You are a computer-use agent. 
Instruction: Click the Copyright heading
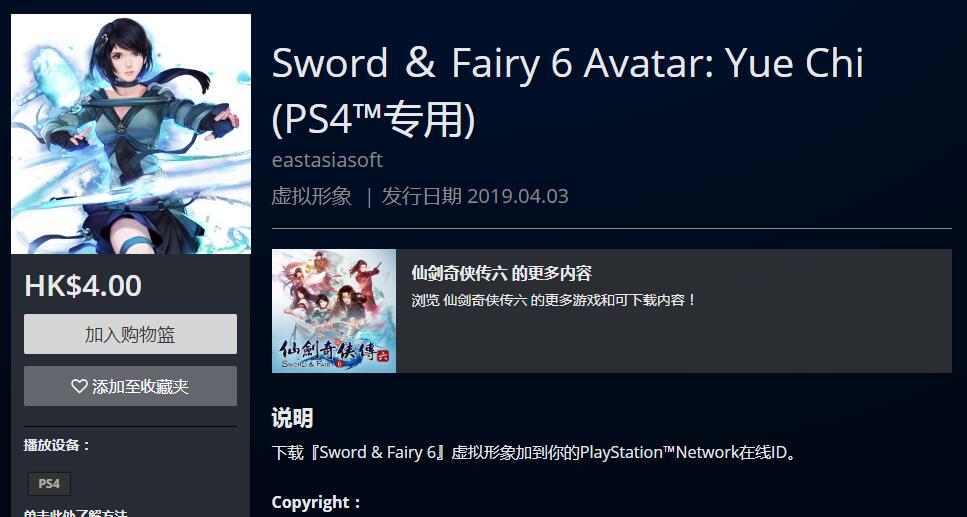[316, 502]
